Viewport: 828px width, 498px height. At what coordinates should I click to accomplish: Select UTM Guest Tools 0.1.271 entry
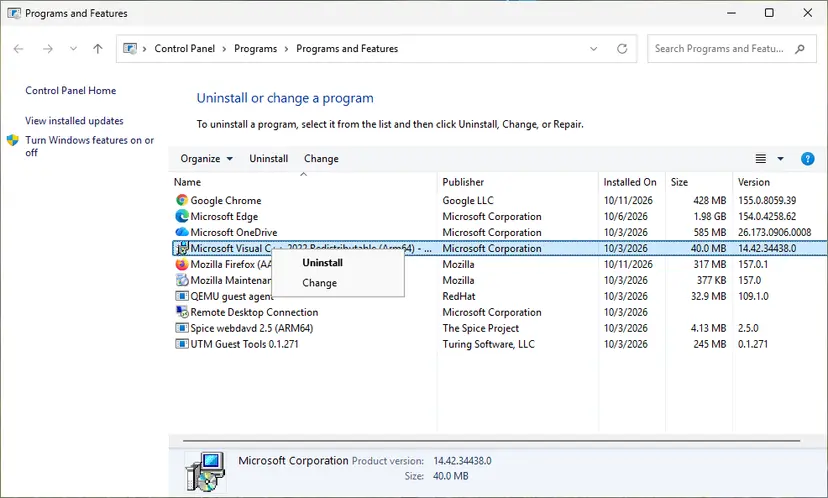[244, 344]
